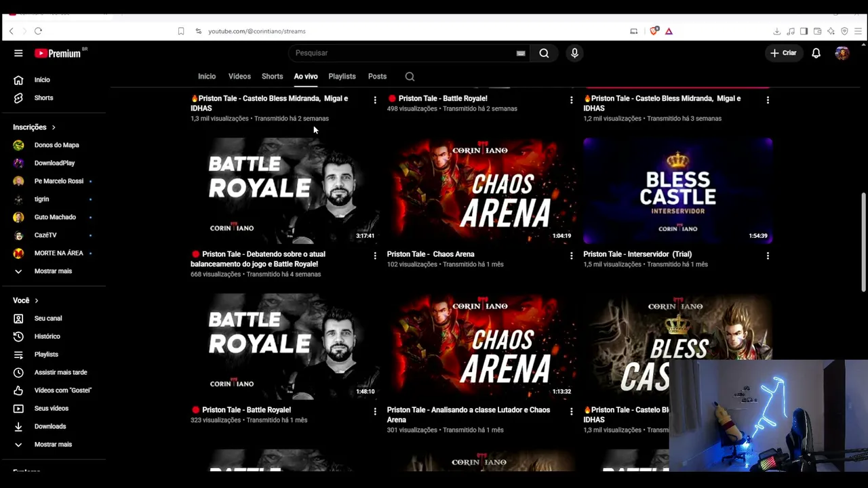Viewport: 868px width, 488px height.
Task: Click the magnifier search button beside Pesquisar
Action: point(544,53)
